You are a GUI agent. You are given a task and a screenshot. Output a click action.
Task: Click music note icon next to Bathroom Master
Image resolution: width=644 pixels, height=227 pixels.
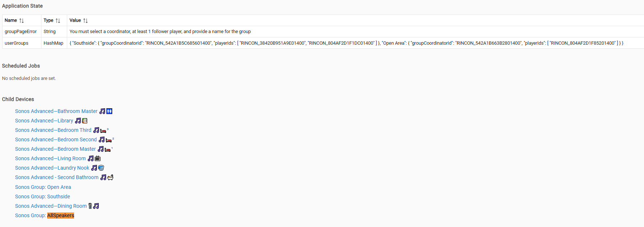[x=102, y=111]
